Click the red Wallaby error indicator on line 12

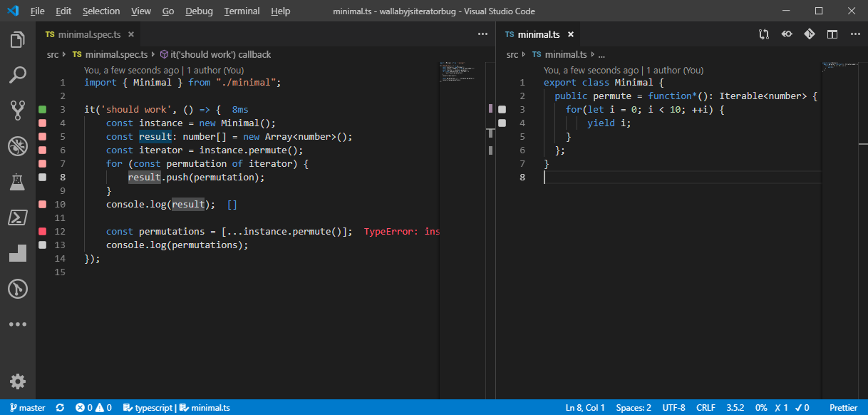coord(43,232)
